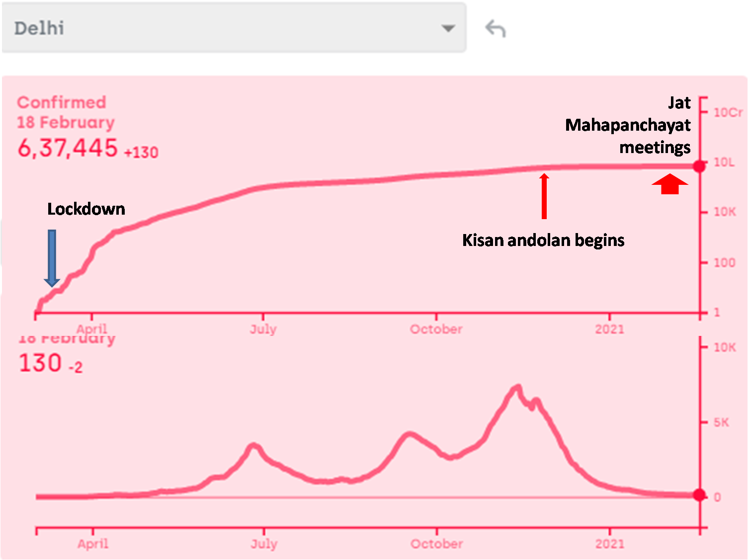Click the dropdown caret beside Delhi
The width and height of the screenshot is (748, 560).
tap(448, 28)
